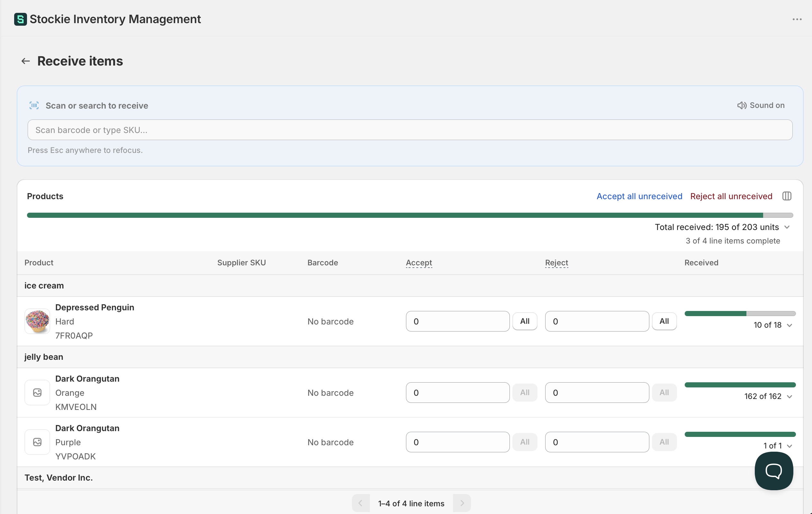
Task: Click the Dark Orangutan Purple placeholder image icon
Action: pos(37,442)
